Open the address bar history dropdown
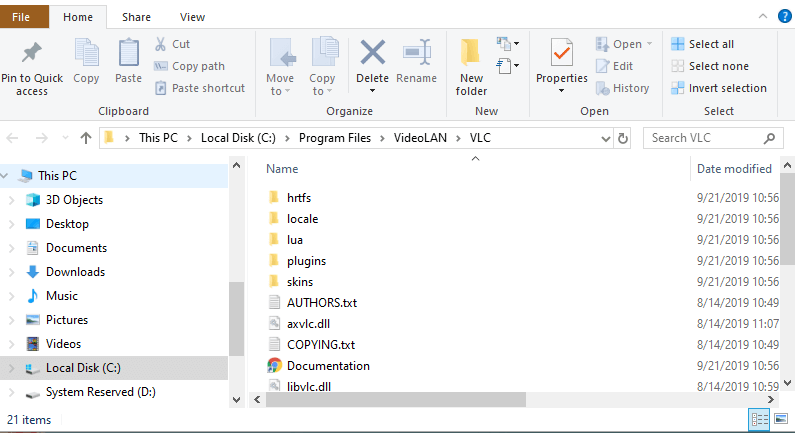795x433 pixels. [605, 138]
